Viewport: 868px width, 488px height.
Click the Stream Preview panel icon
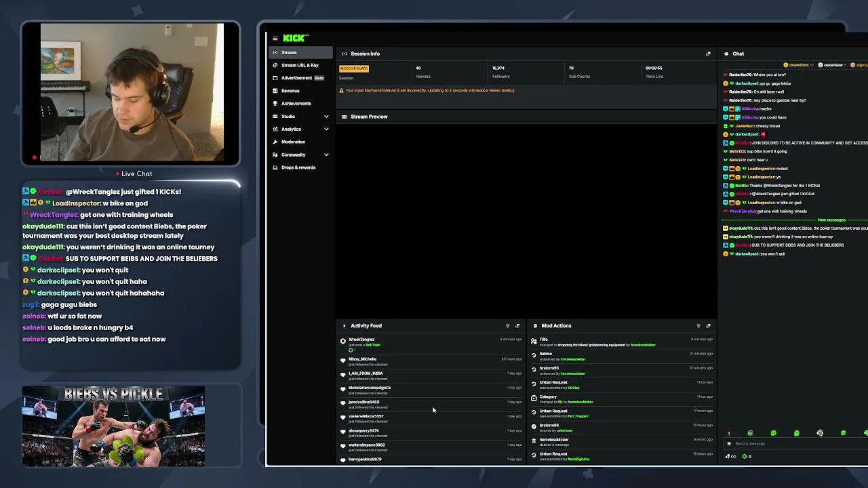point(344,117)
